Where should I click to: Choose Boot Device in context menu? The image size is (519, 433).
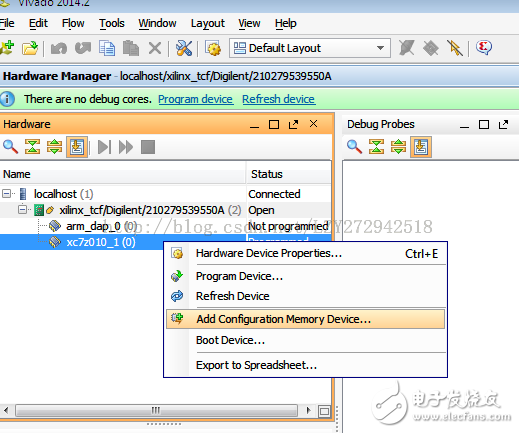pyautogui.click(x=305, y=340)
